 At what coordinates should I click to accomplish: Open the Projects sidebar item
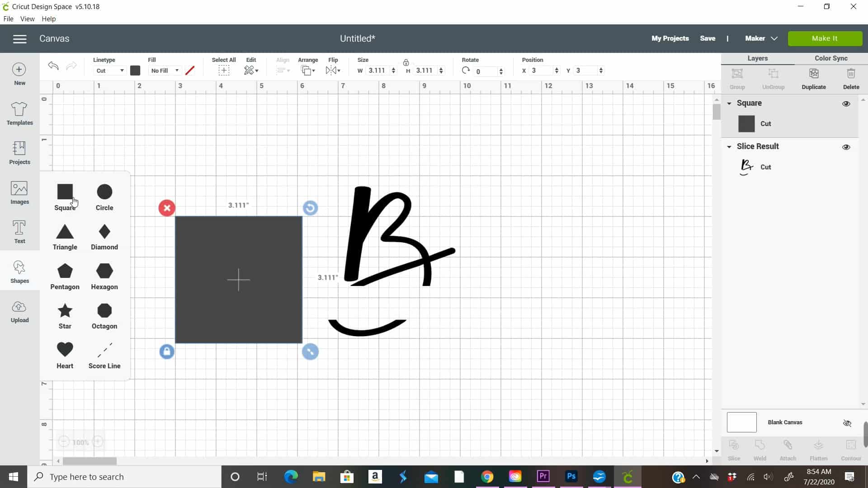point(19,153)
